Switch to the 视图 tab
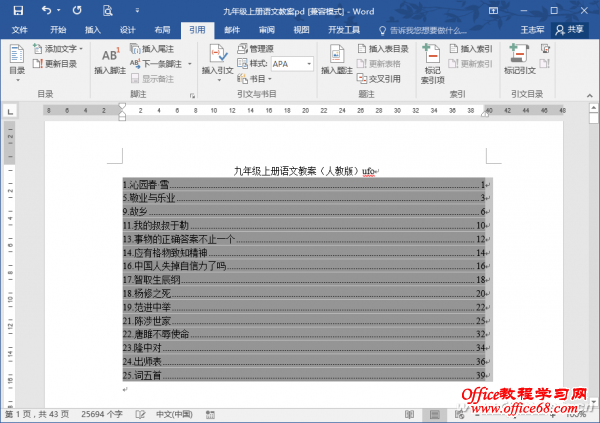The height and width of the screenshot is (423, 600). point(301,30)
